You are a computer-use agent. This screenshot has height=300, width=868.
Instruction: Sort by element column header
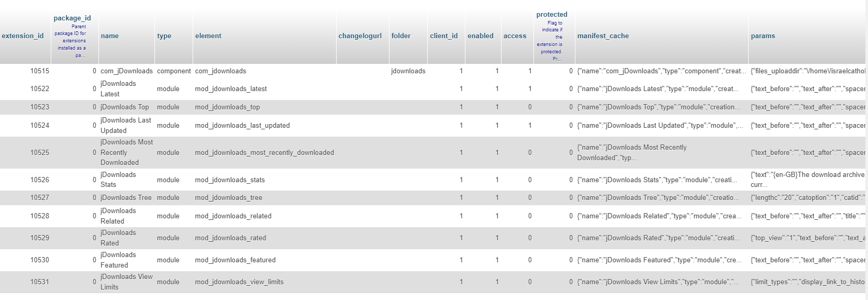[208, 36]
